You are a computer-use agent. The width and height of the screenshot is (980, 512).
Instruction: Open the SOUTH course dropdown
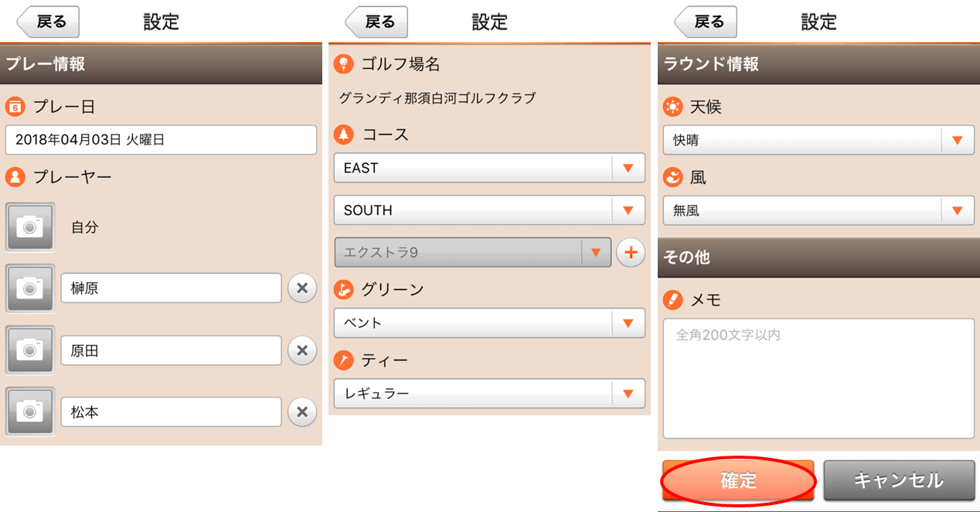(489, 210)
